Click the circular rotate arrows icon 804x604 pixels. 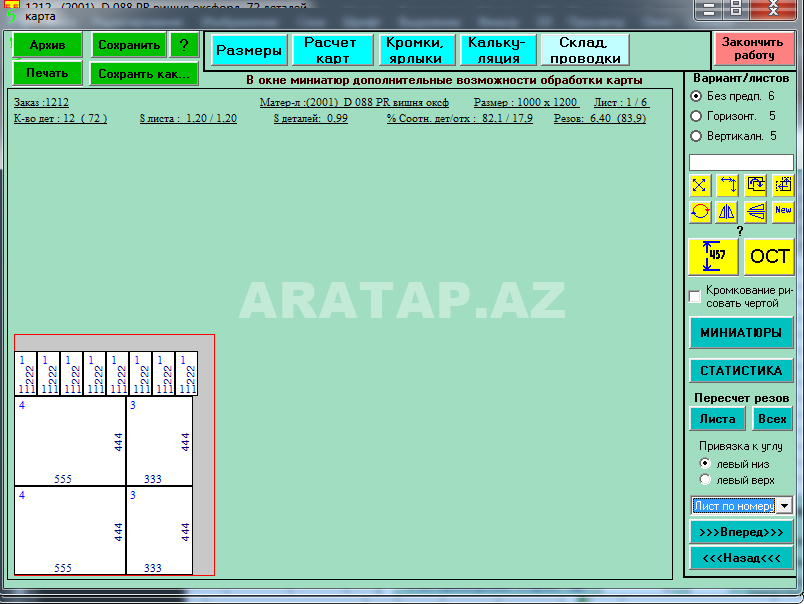point(699,211)
